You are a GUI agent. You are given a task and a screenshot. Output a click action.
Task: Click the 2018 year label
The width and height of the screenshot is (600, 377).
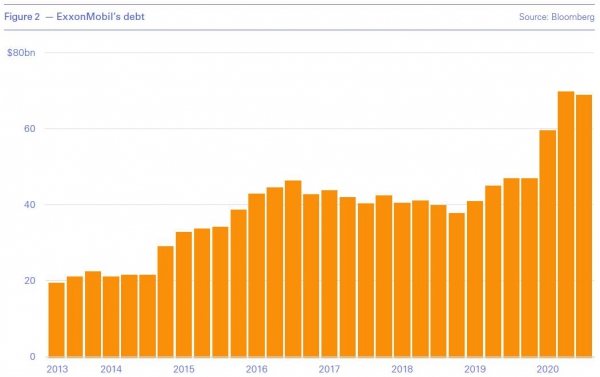[x=402, y=369]
